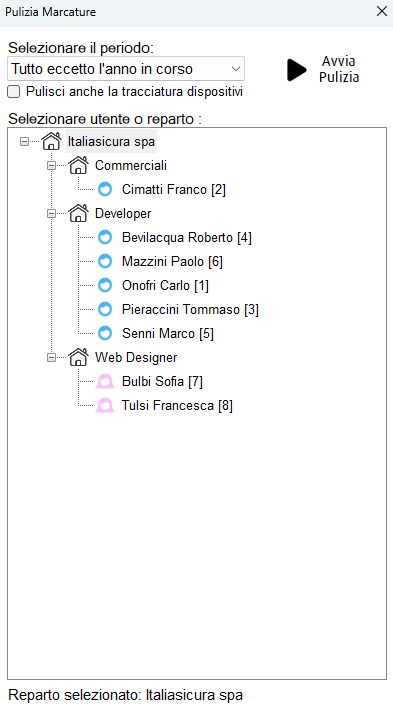Collapse the Web Designer branch
This screenshot has width=393, height=704.
(52, 357)
